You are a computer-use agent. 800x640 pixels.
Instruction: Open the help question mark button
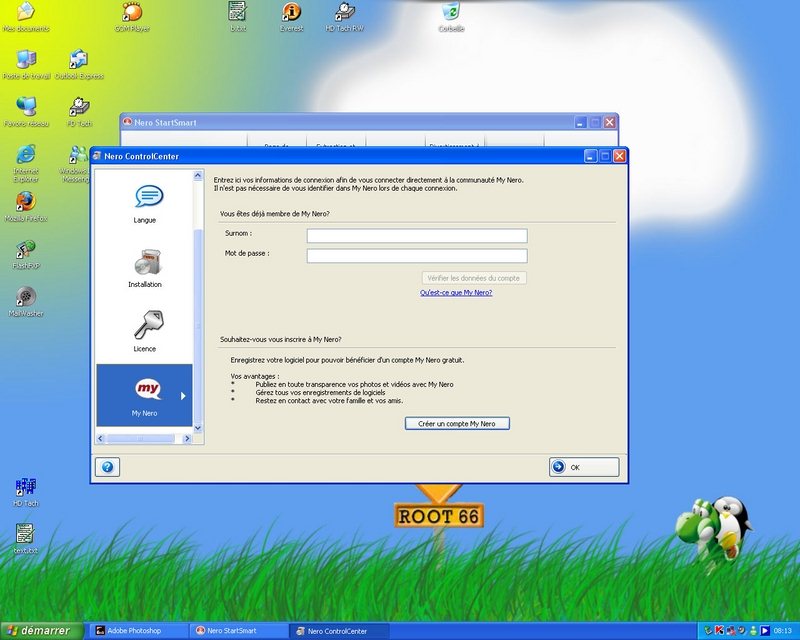tap(108, 467)
